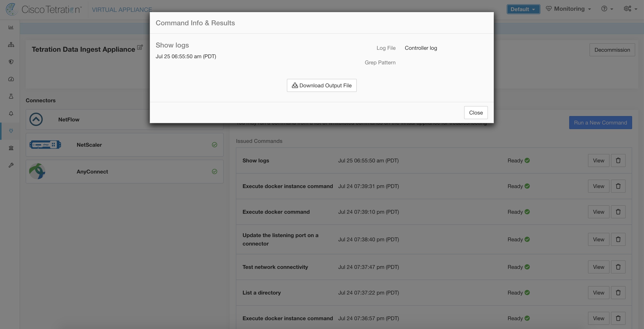
Task: Delete the Show logs command
Action: (618, 160)
